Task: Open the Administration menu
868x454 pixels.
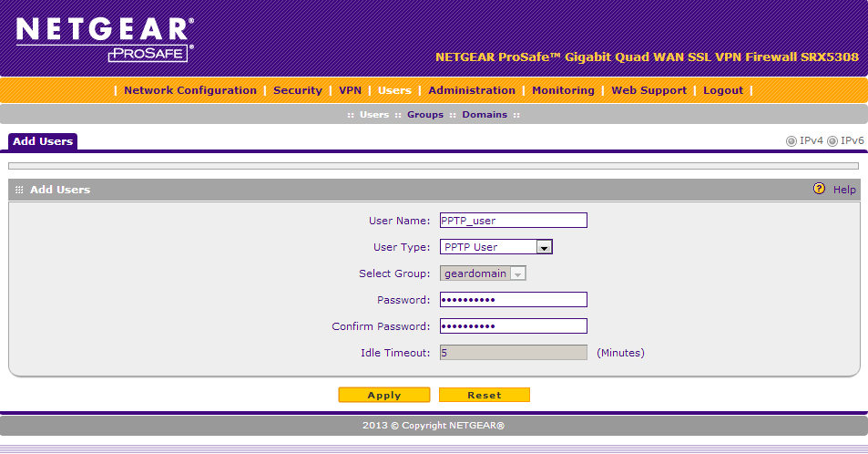Action: click(472, 90)
